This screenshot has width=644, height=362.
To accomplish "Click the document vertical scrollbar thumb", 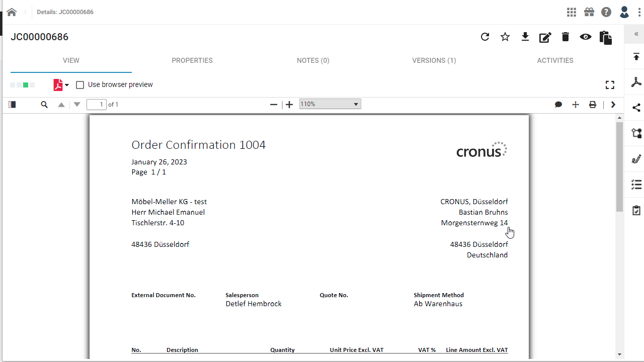I will [619, 166].
